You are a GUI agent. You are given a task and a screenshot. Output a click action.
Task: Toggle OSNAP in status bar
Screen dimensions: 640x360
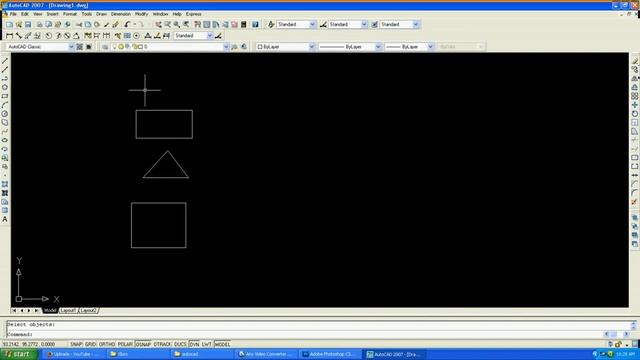coord(143,344)
